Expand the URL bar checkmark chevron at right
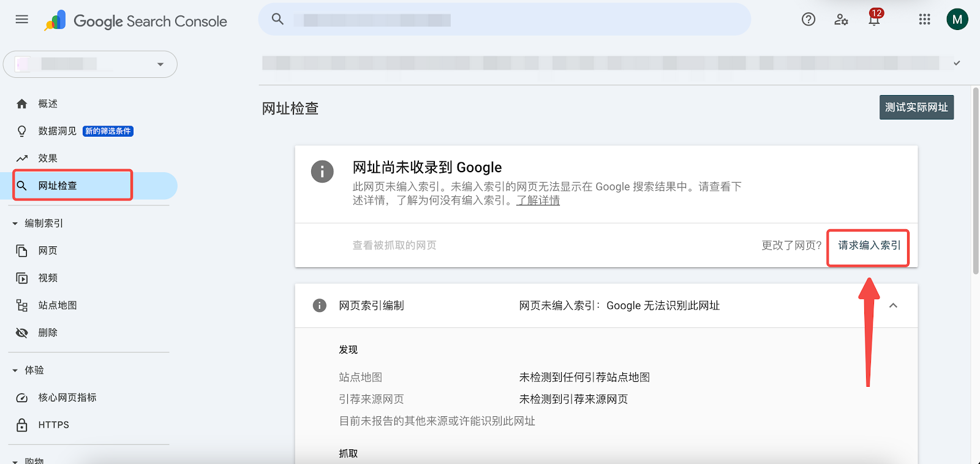980x464 pixels. [x=957, y=63]
